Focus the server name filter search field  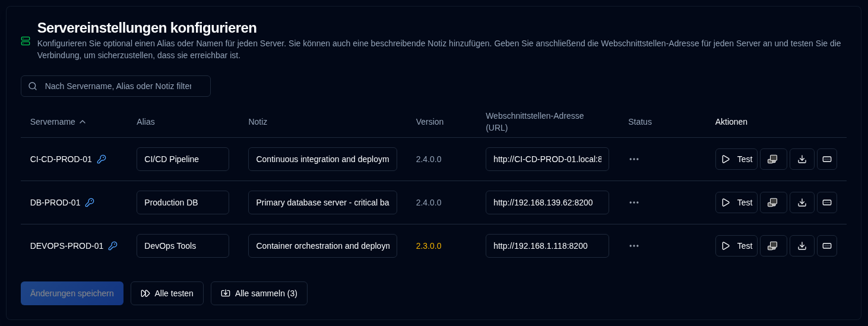click(x=116, y=86)
